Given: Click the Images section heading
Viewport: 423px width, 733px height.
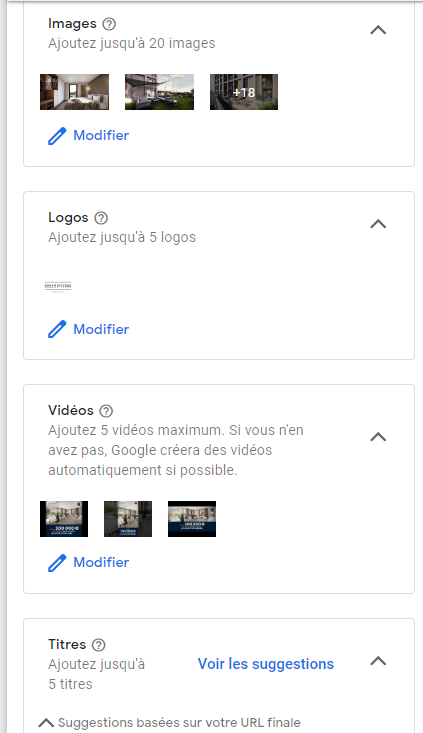Looking at the screenshot, I should point(72,24).
